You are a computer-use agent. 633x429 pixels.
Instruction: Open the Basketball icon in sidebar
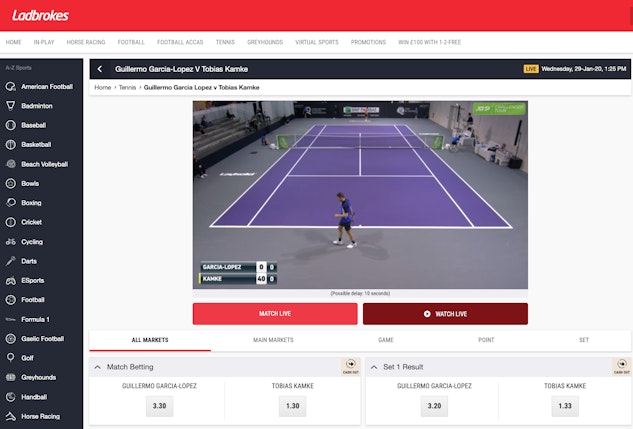(x=11, y=144)
